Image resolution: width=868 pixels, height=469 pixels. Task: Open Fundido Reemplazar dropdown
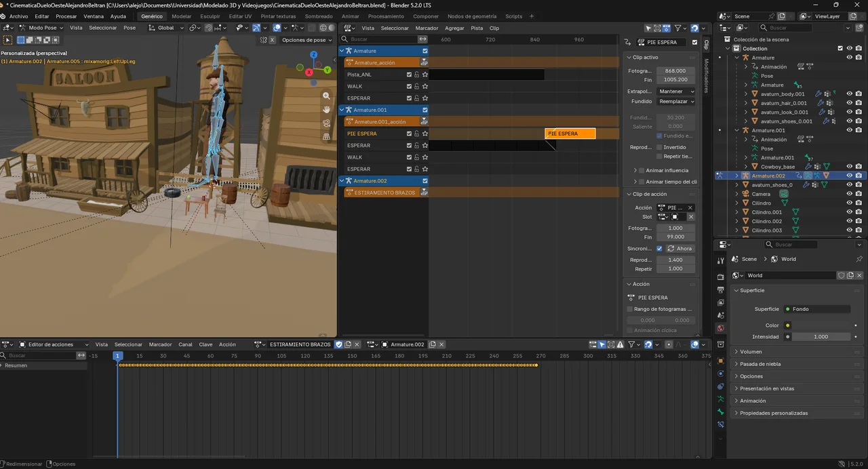675,102
